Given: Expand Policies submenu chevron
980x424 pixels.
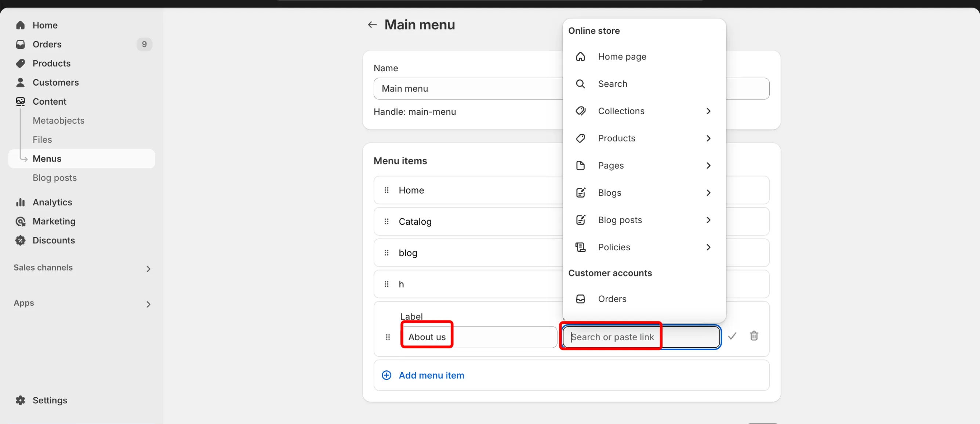Looking at the screenshot, I should (708, 247).
